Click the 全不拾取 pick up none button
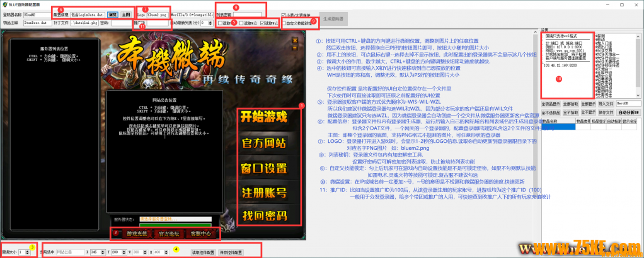Screen dimensions: 644x258 click(x=570, y=112)
